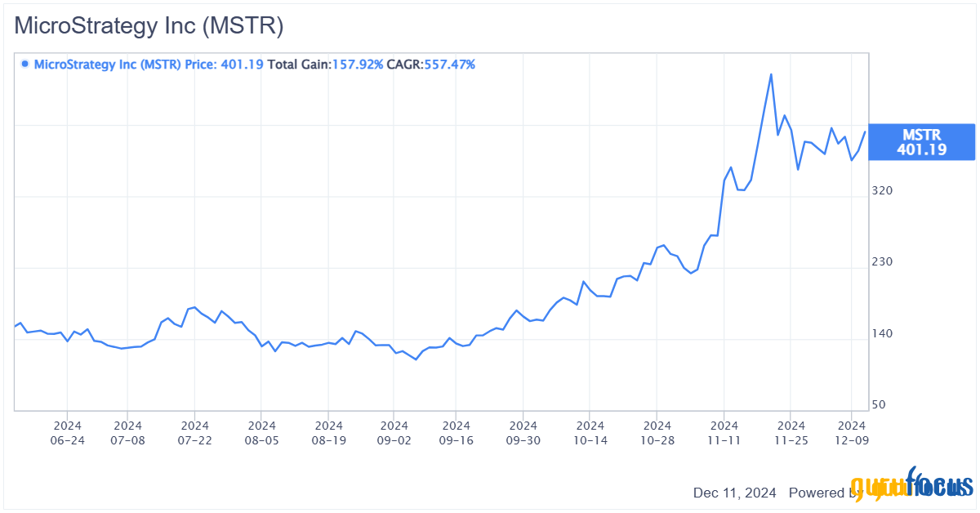Click the 2024 07-22 x-axis date label
The height and width of the screenshot is (513, 980).
194,432
